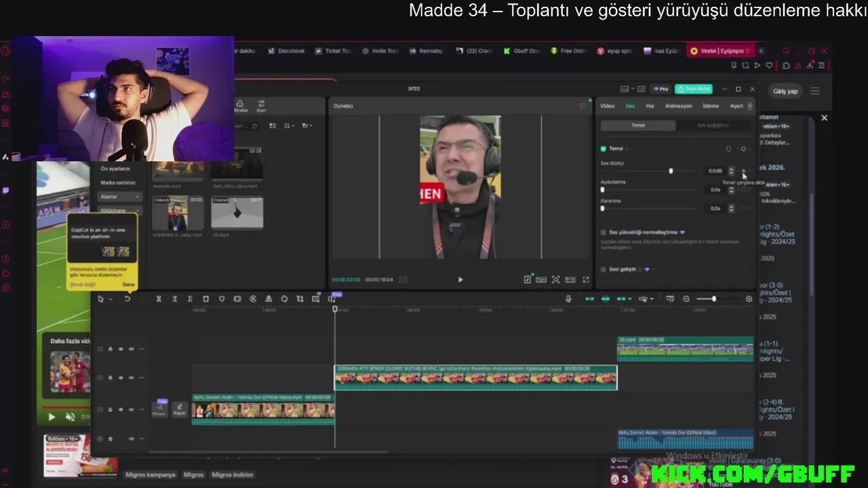Click the focus scan icon in player controls
The width and height of the screenshot is (868, 488).
click(555, 279)
